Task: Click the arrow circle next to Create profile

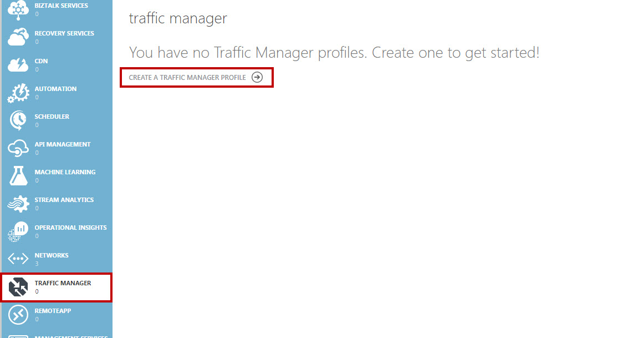Action: coord(257,77)
